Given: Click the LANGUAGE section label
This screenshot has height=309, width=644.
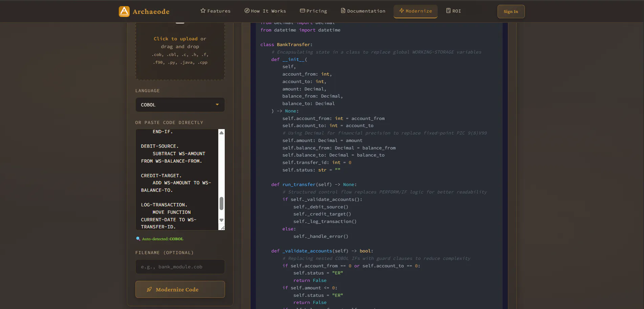Looking at the screenshot, I should (148, 91).
